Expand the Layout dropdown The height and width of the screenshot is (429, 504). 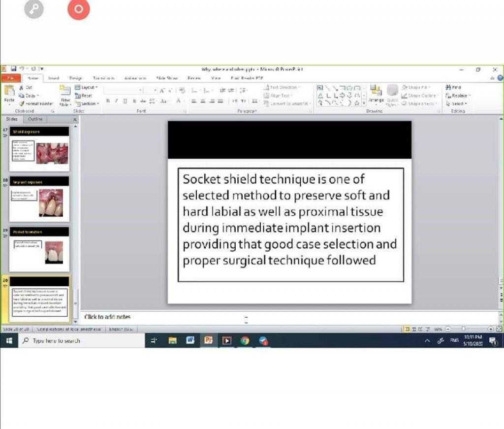click(87, 87)
